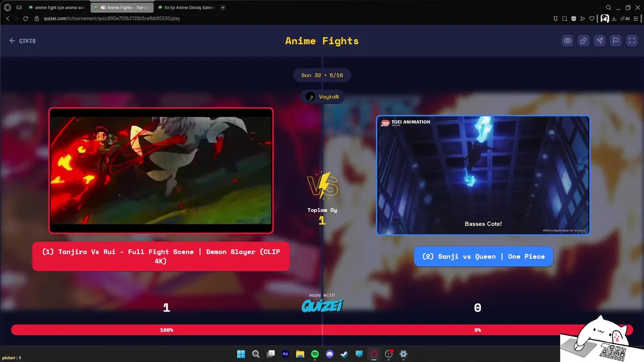Image resolution: width=644 pixels, height=362 pixels.
Task: Click the paper plane share icon
Action: coord(600,41)
